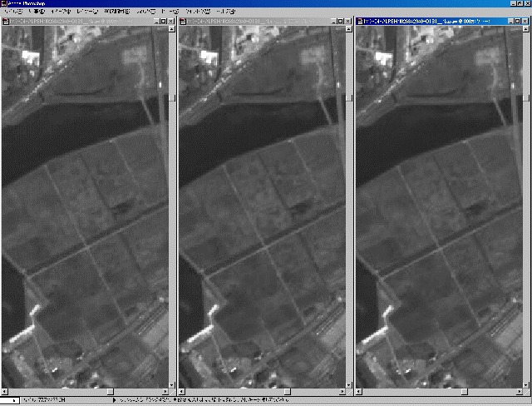Minimize the Photoshop application window

[x=514, y=3]
